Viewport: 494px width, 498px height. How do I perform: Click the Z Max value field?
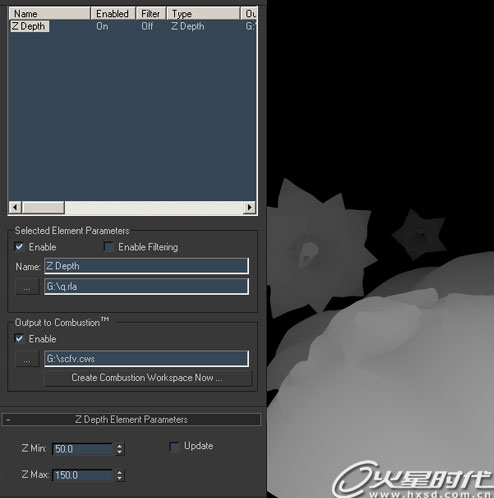point(82,475)
